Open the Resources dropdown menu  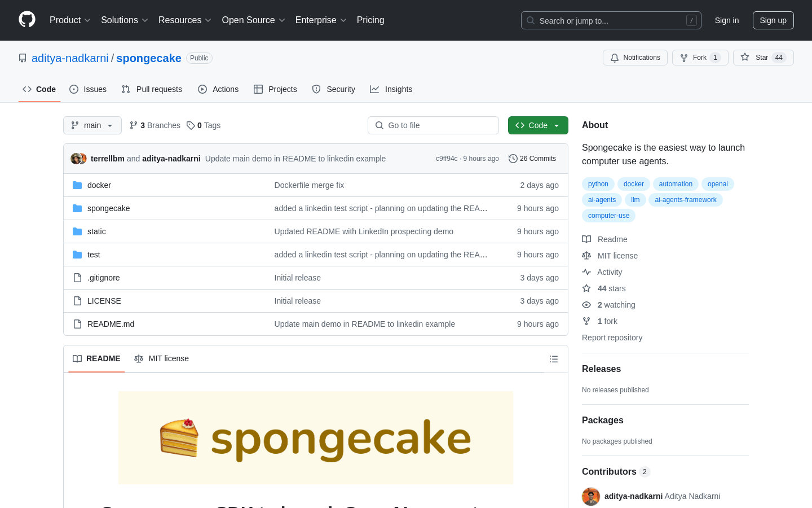pos(185,20)
